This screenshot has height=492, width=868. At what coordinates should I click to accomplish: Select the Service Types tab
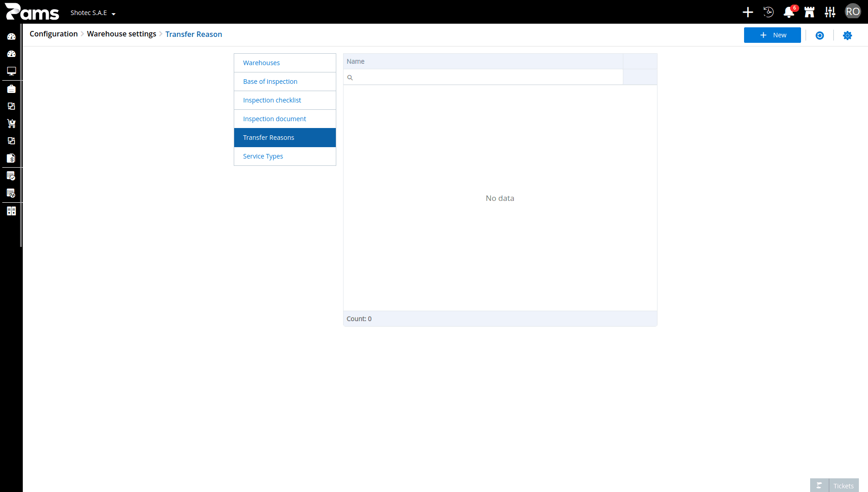pyautogui.click(x=285, y=156)
